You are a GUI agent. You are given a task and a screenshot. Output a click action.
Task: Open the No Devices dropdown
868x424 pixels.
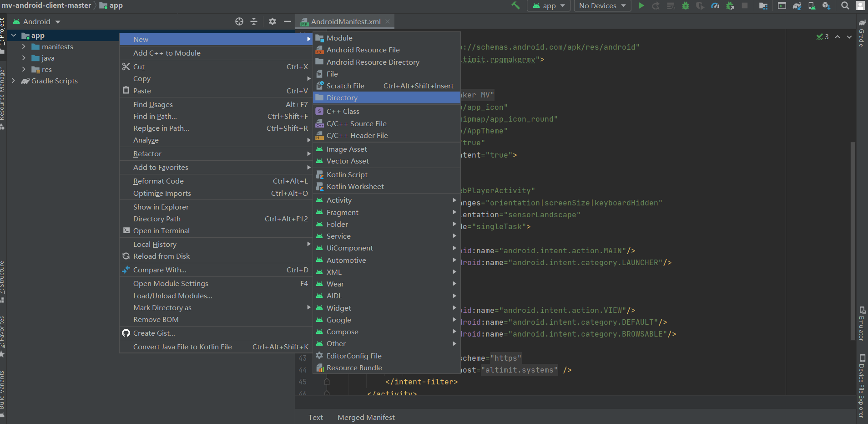tap(602, 5)
